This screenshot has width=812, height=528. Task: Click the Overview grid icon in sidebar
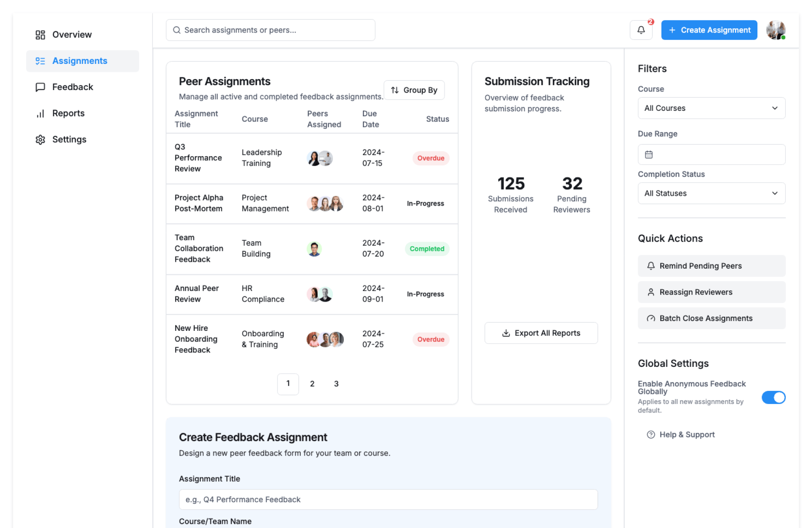click(40, 35)
